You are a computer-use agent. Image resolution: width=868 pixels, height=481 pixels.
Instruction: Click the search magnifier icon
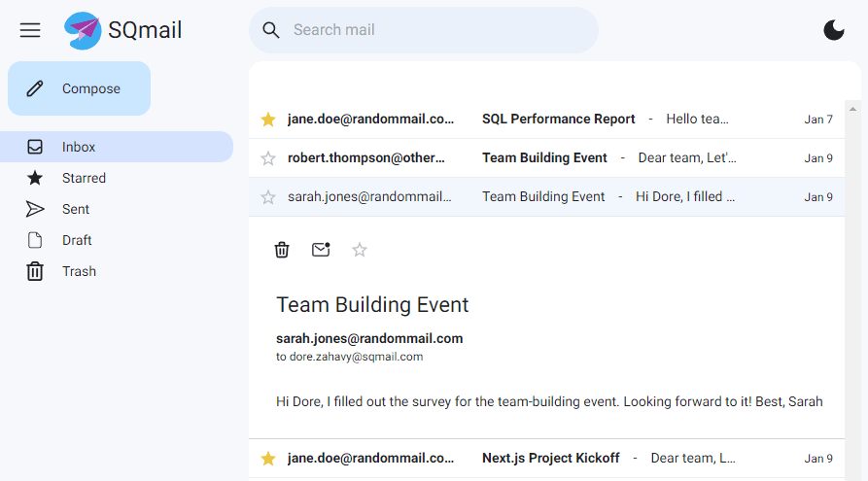(270, 30)
